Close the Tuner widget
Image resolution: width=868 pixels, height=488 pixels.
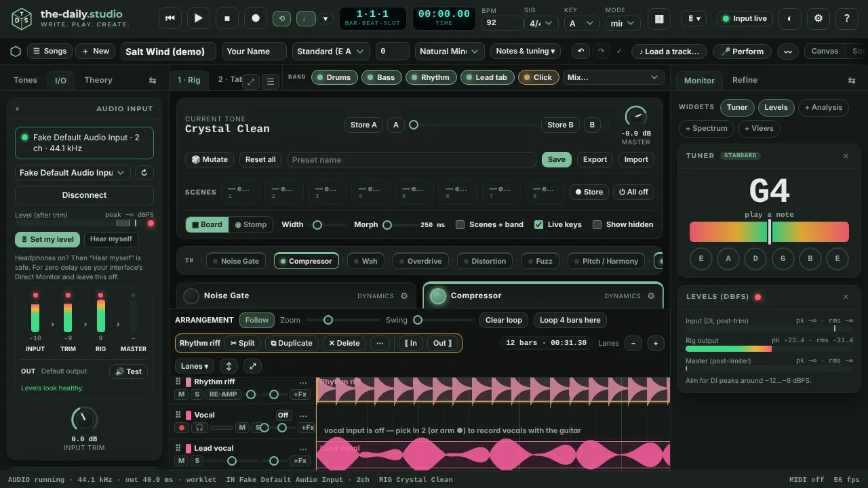coord(846,156)
